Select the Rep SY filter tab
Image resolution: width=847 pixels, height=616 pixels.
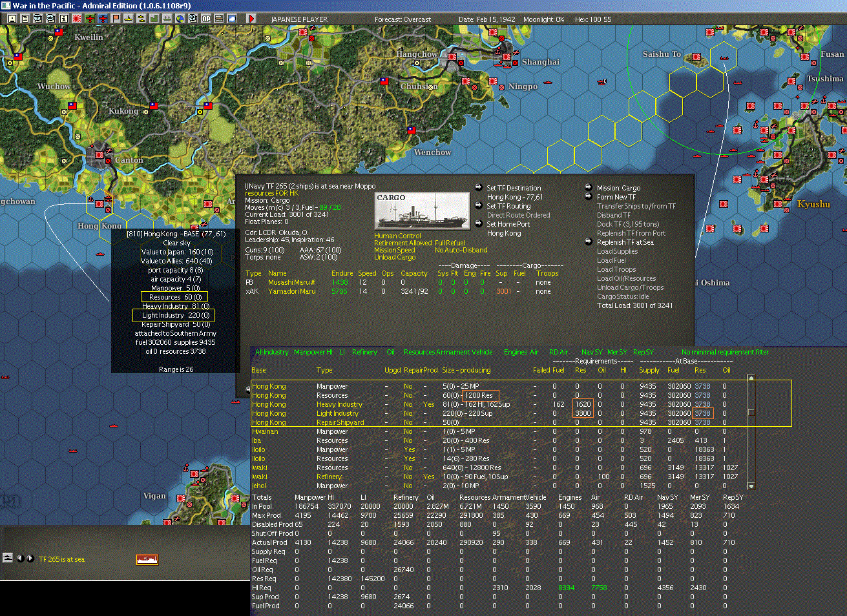point(643,352)
